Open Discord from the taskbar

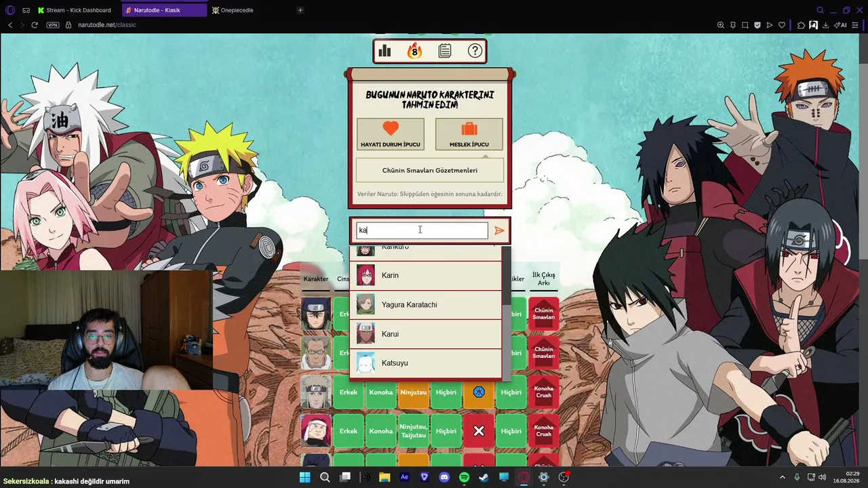pyautogui.click(x=444, y=477)
